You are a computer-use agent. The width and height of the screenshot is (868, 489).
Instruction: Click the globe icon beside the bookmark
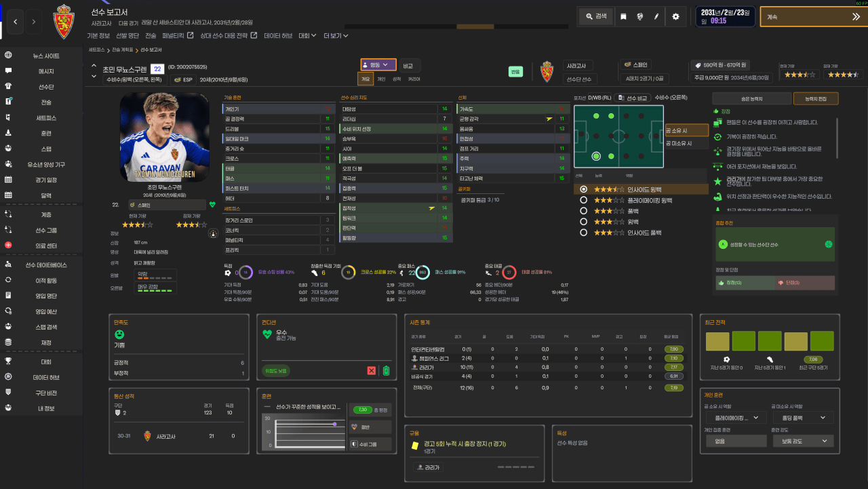pos(639,16)
